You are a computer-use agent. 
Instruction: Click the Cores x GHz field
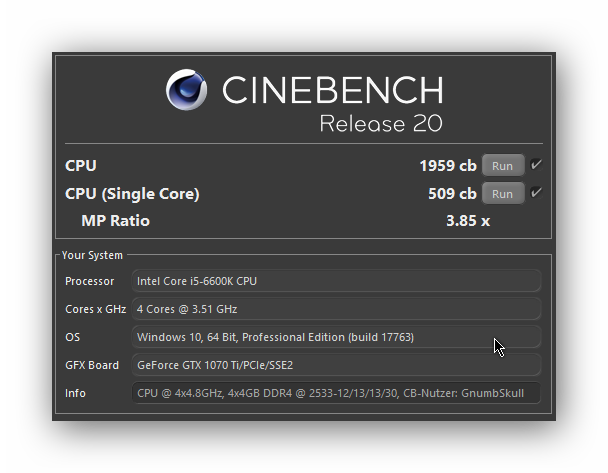[x=336, y=309]
